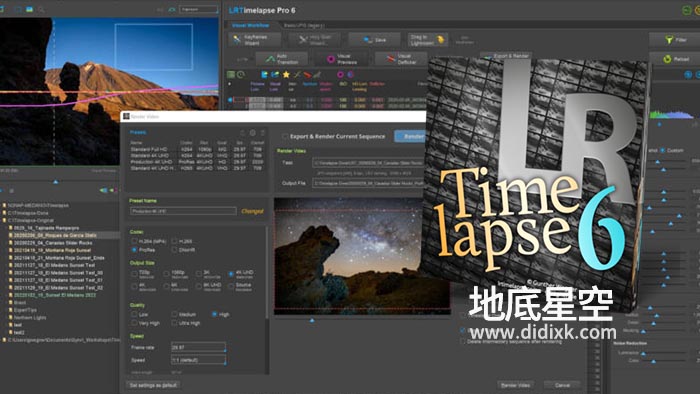Click the blue slider handle below render preview
Image resolution: width=700 pixels, height=394 pixels.
click(312, 320)
